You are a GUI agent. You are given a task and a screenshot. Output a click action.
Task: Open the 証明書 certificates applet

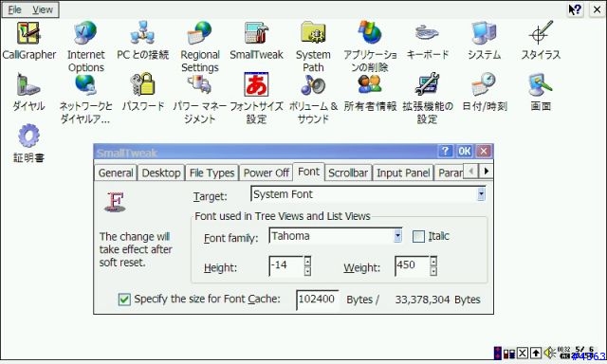pos(28,143)
